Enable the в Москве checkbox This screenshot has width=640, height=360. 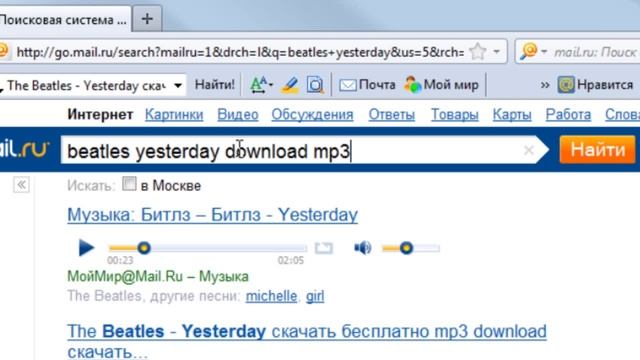pyautogui.click(x=129, y=184)
